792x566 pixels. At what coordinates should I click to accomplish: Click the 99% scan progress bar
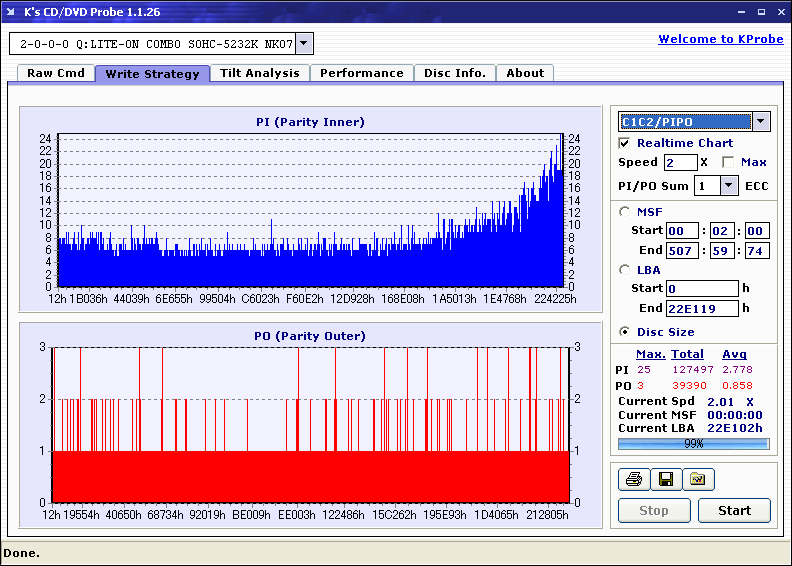pos(693,443)
